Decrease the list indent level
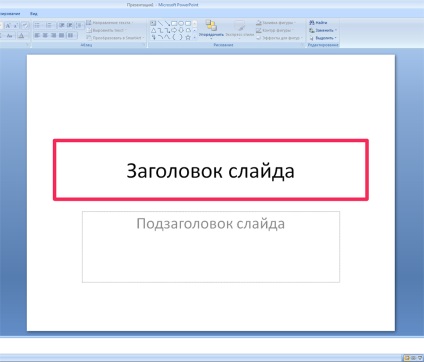The image size is (424, 362). click(x=62, y=25)
